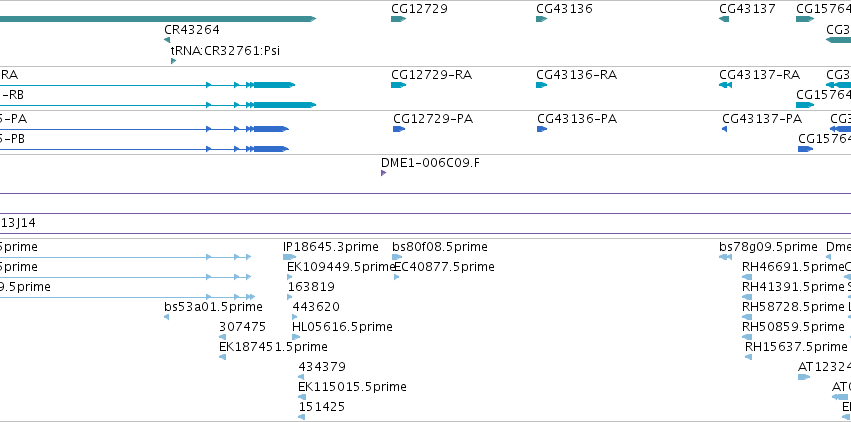This screenshot has width=851, height=422.
Task: Select the EK115015.5prime EST arrow
Action: (x=302, y=398)
